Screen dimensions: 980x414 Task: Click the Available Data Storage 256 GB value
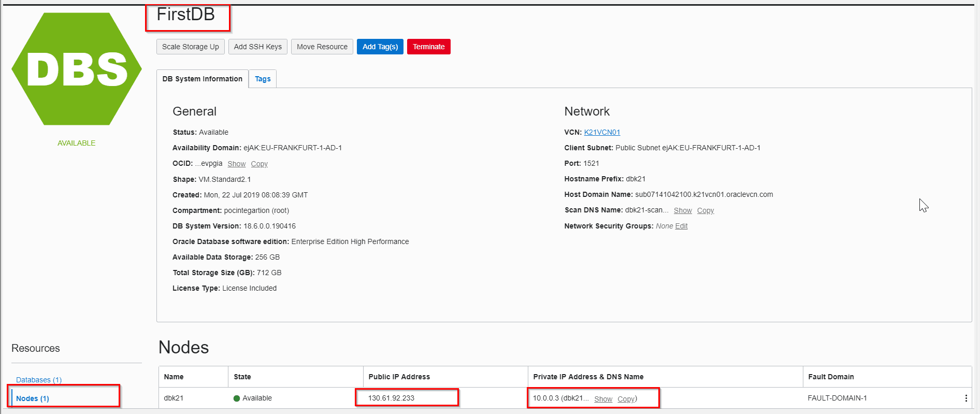point(267,257)
